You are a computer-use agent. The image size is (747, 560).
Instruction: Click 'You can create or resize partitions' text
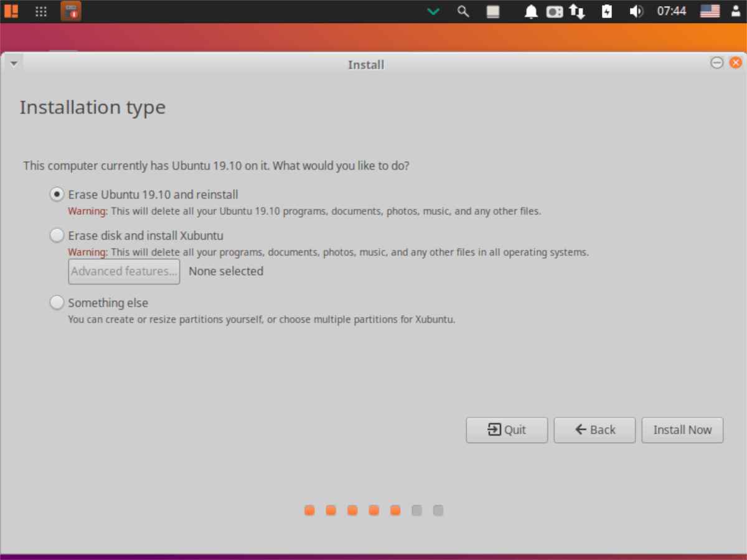tap(261, 320)
